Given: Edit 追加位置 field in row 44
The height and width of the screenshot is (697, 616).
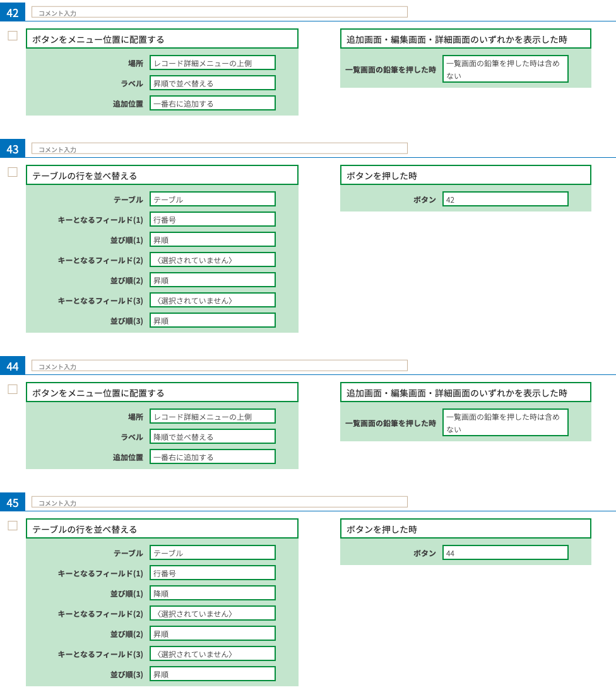Looking at the screenshot, I should (x=213, y=456).
